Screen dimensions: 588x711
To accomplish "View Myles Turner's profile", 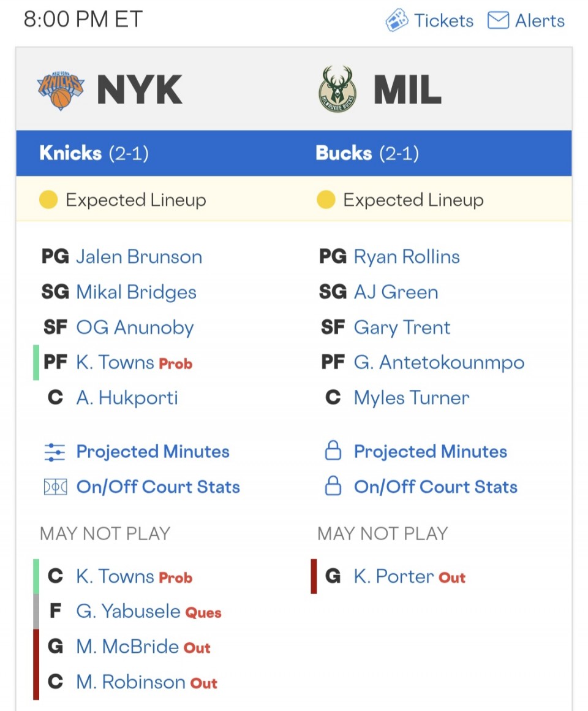I will (x=412, y=398).
